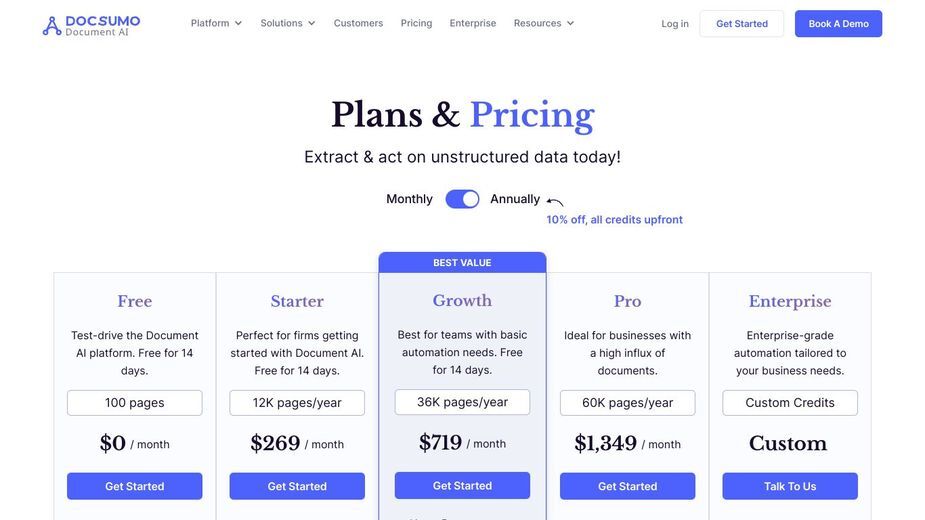Click the 12K pages/year credits box

pos(297,403)
